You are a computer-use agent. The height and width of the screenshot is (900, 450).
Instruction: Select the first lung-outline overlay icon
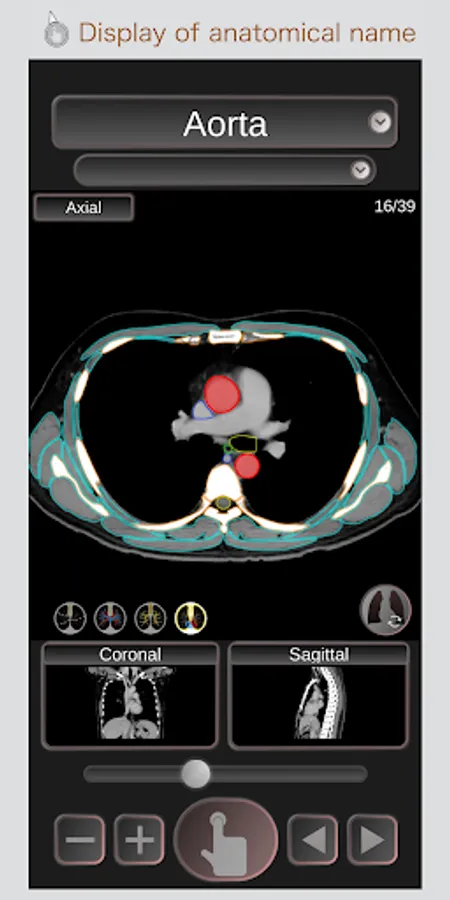click(x=70, y=618)
